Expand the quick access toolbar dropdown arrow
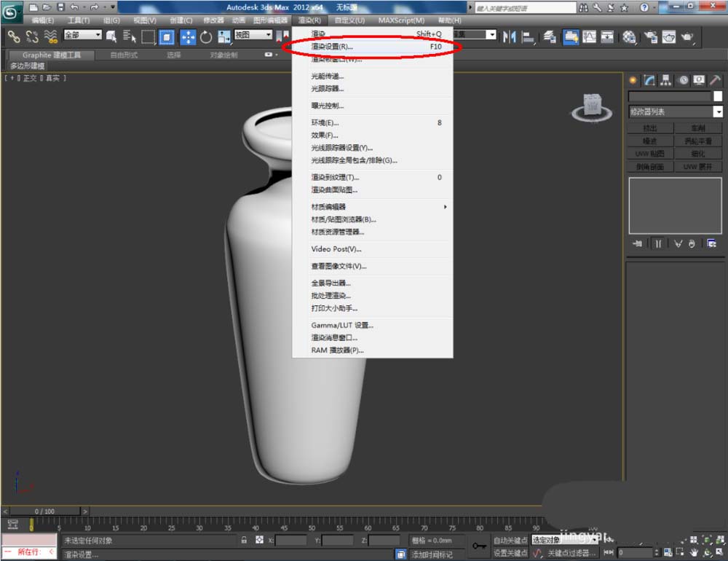 [x=112, y=7]
